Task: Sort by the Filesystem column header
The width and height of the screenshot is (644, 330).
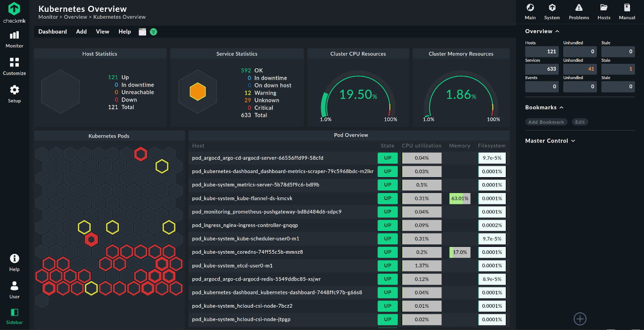Action: 492,146
